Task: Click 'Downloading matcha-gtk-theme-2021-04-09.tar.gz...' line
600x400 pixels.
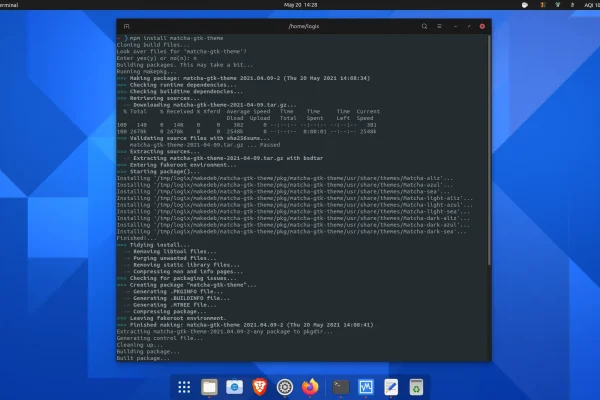Action: pyautogui.click(x=210, y=105)
